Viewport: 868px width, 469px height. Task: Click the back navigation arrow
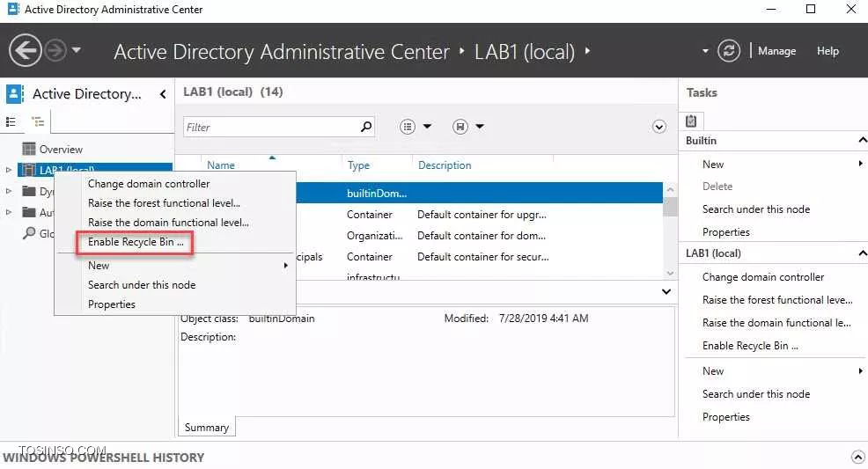26,50
